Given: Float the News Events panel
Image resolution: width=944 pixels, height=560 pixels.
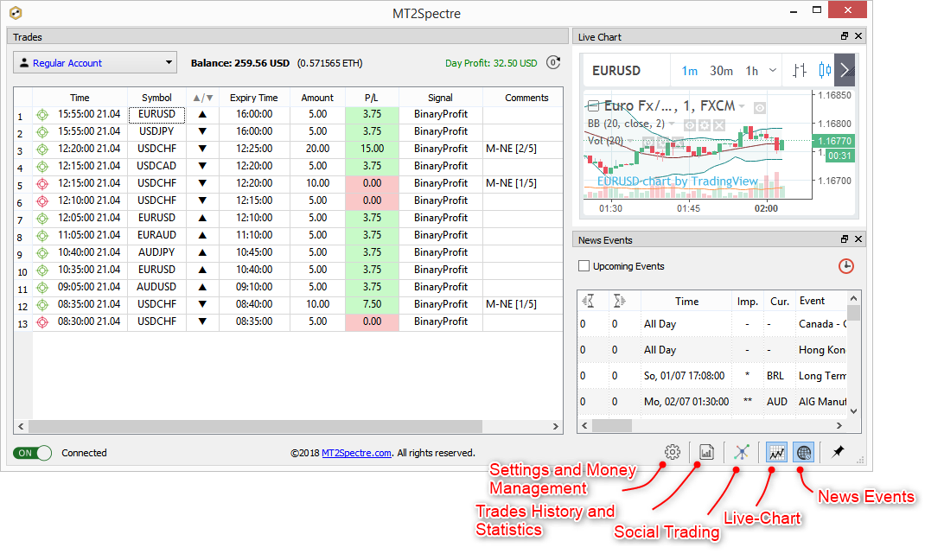Looking at the screenshot, I should click(844, 239).
